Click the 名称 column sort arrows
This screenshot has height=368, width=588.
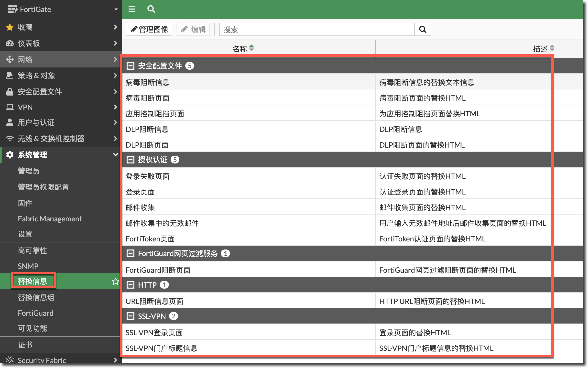coord(251,48)
